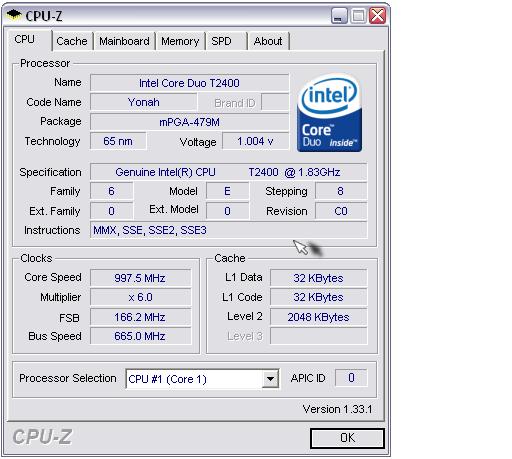Click the Specification field text
The image size is (512, 459).
click(228, 172)
